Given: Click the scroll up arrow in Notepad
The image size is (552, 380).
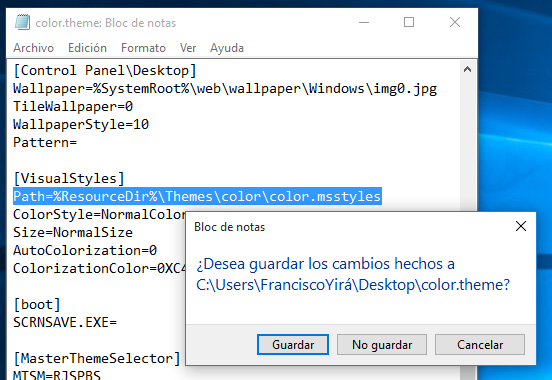Looking at the screenshot, I should [468, 69].
